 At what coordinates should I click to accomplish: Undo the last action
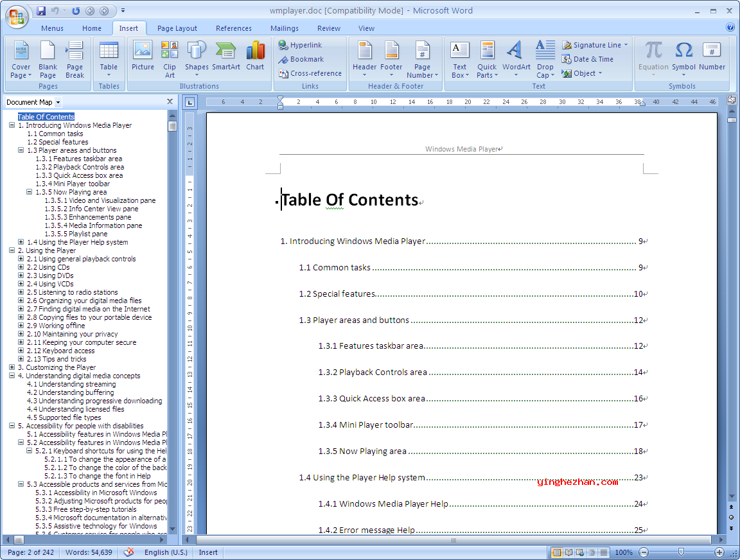(x=55, y=10)
